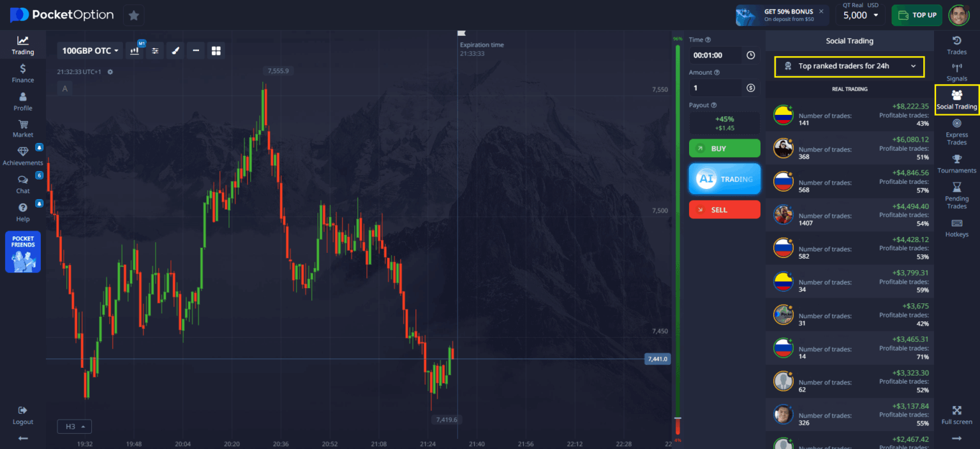
Task: Click the M1 chart type icon
Action: pyautogui.click(x=135, y=50)
